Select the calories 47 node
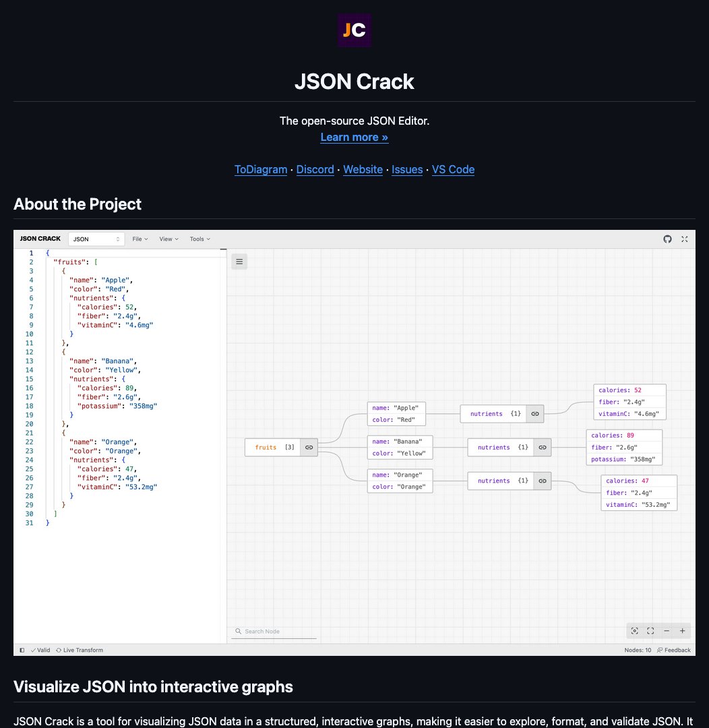 (x=639, y=493)
